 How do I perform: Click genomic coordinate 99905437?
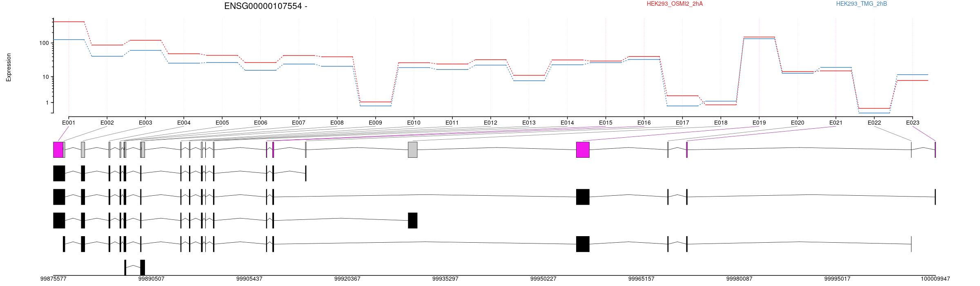click(249, 279)
